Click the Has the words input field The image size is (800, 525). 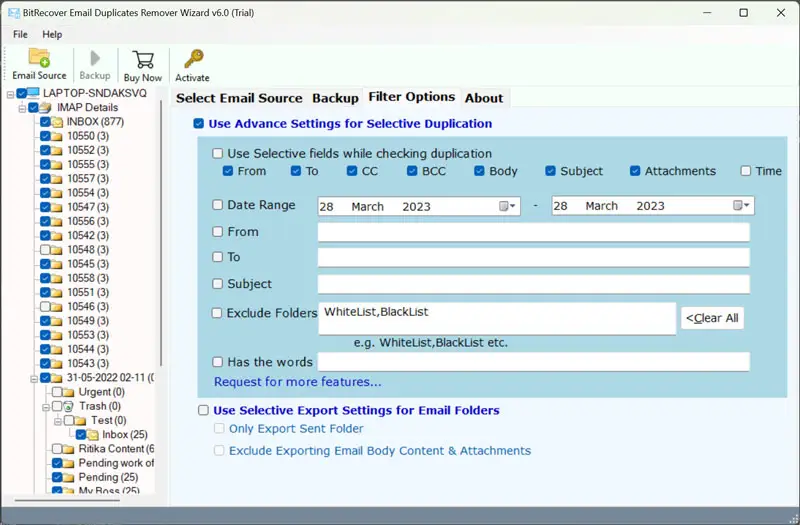(x=533, y=362)
